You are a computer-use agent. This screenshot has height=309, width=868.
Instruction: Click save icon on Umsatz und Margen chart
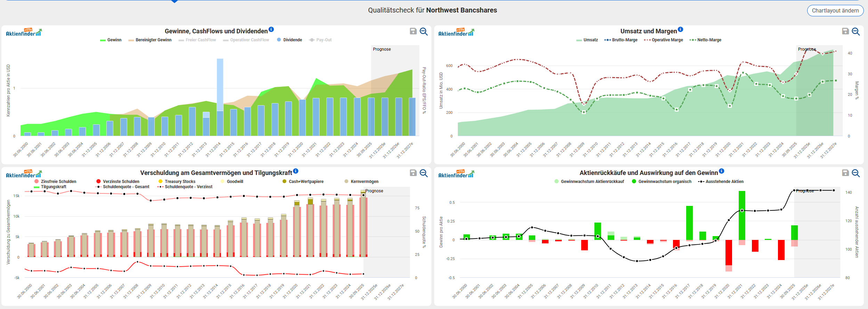[x=845, y=31]
